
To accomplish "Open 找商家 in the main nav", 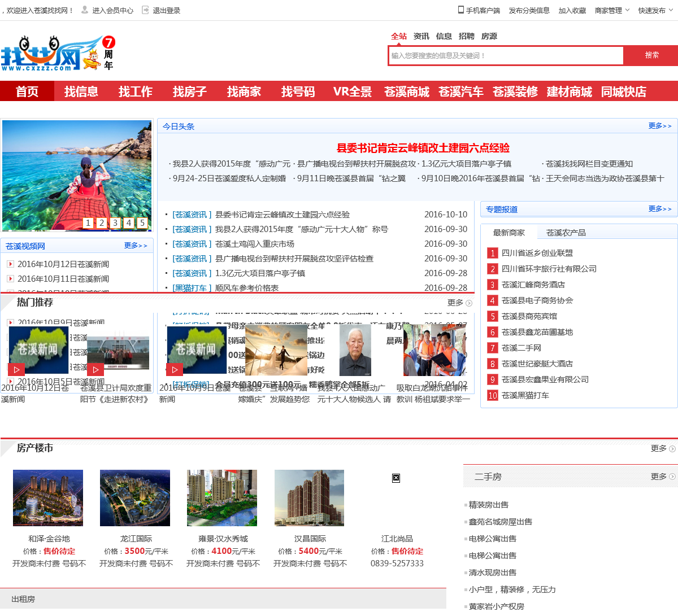I will tap(244, 91).
